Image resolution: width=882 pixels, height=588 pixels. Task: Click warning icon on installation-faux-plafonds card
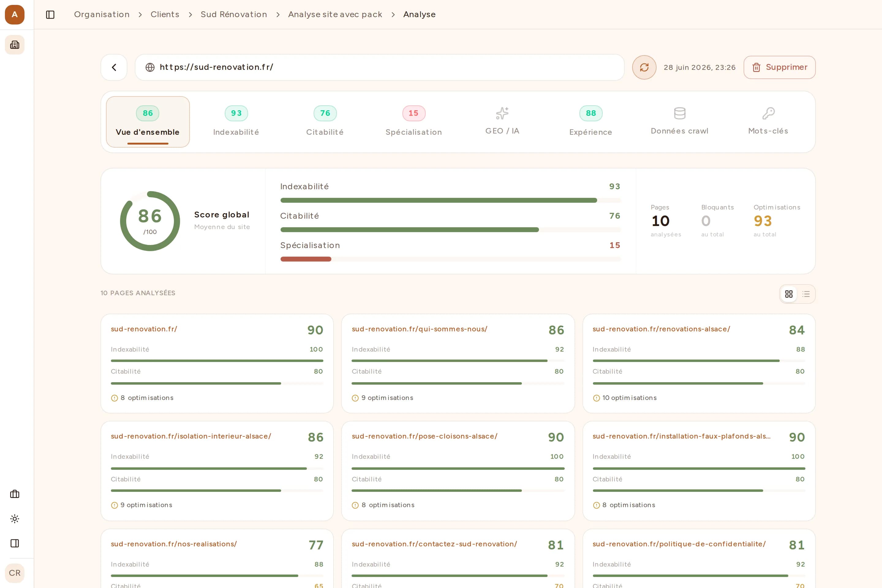596,505
